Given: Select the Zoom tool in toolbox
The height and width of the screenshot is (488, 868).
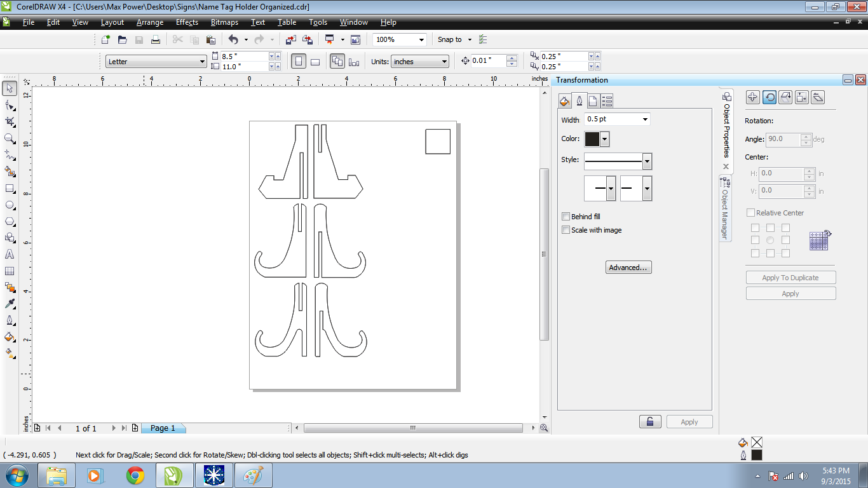Looking at the screenshot, I should [x=10, y=138].
